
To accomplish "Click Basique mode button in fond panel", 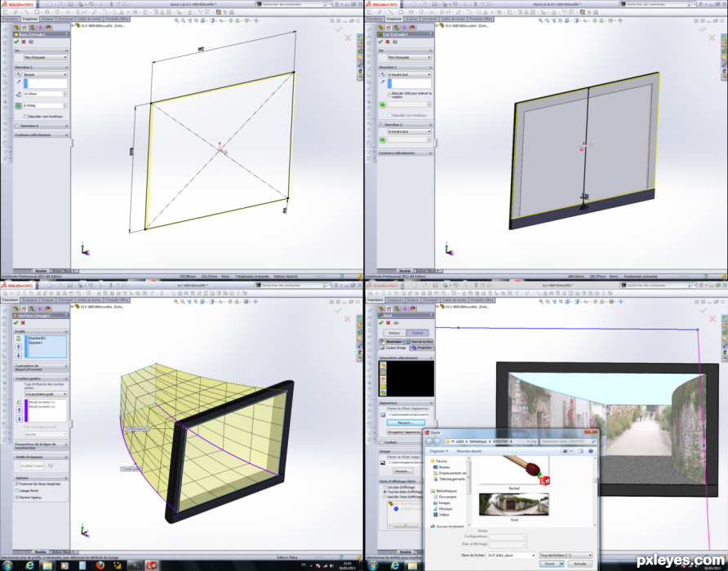I will click(394, 333).
